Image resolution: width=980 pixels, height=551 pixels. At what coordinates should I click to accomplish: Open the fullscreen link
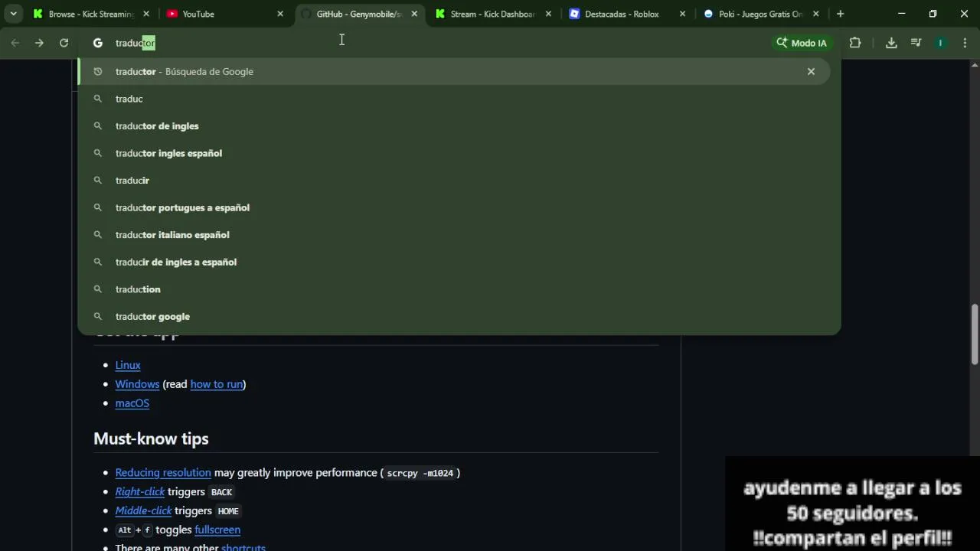point(217,530)
